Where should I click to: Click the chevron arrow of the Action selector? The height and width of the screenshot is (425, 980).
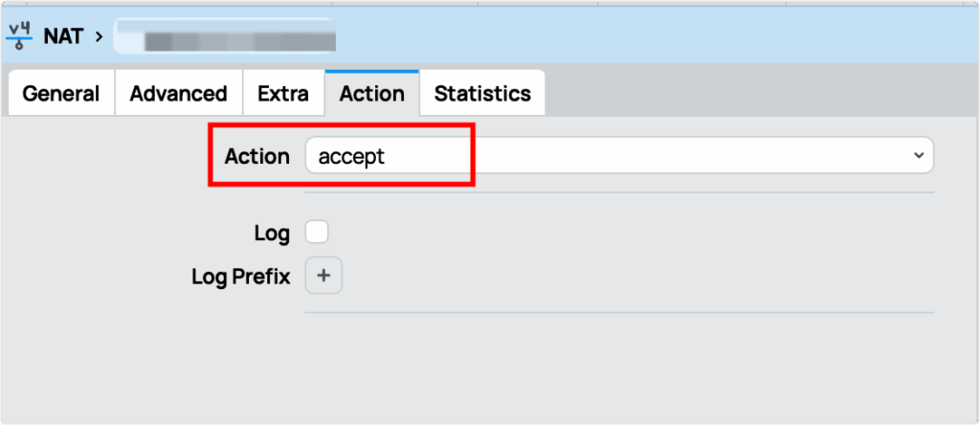(x=919, y=155)
